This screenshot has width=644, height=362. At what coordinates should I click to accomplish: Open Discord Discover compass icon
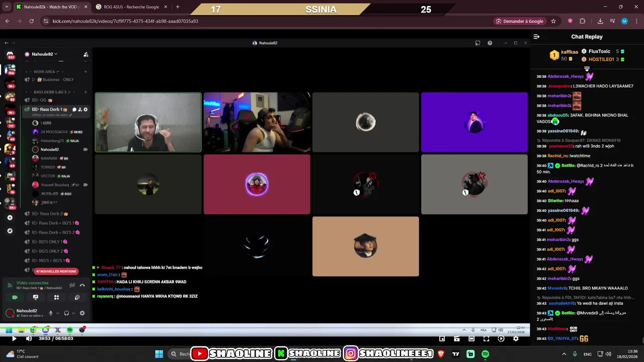(10, 231)
